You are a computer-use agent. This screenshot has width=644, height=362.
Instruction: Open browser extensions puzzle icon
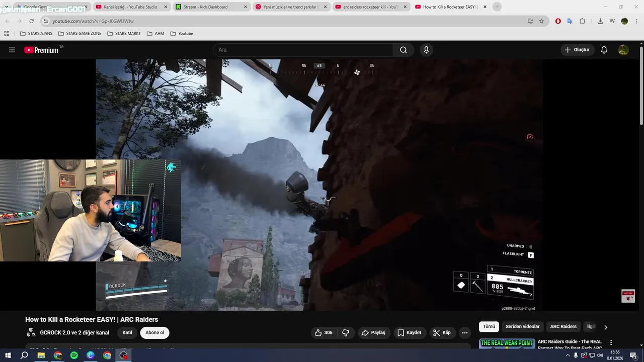point(583,21)
